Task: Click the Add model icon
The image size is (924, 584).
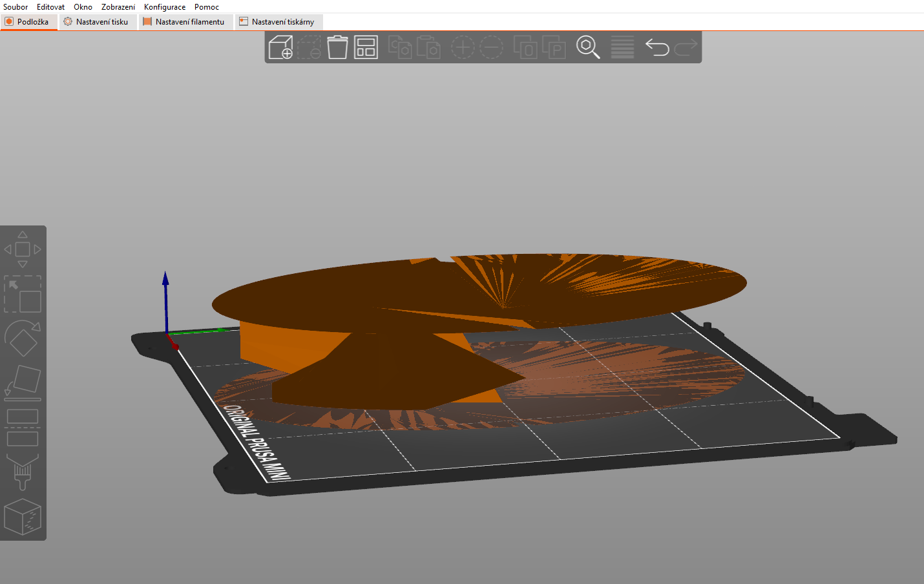Action: click(280, 47)
